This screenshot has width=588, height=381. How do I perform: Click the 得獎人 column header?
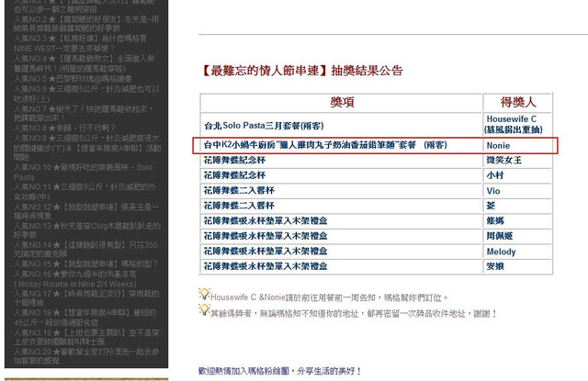517,102
